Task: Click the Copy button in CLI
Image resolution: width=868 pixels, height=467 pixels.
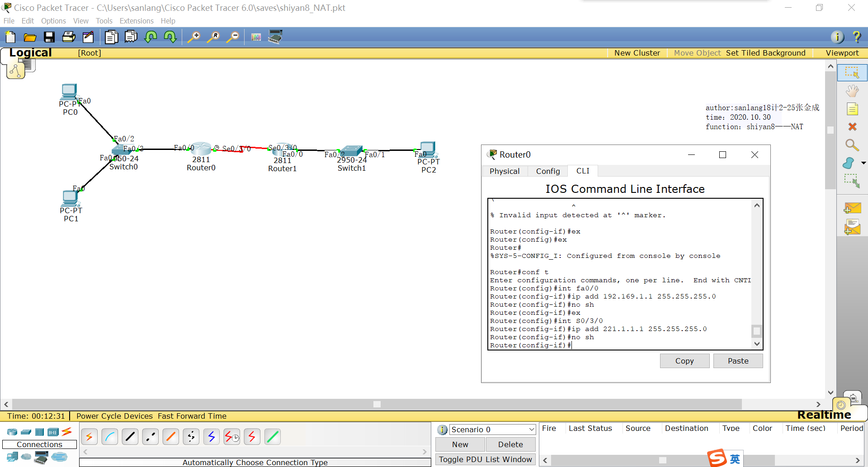Action: click(x=684, y=361)
